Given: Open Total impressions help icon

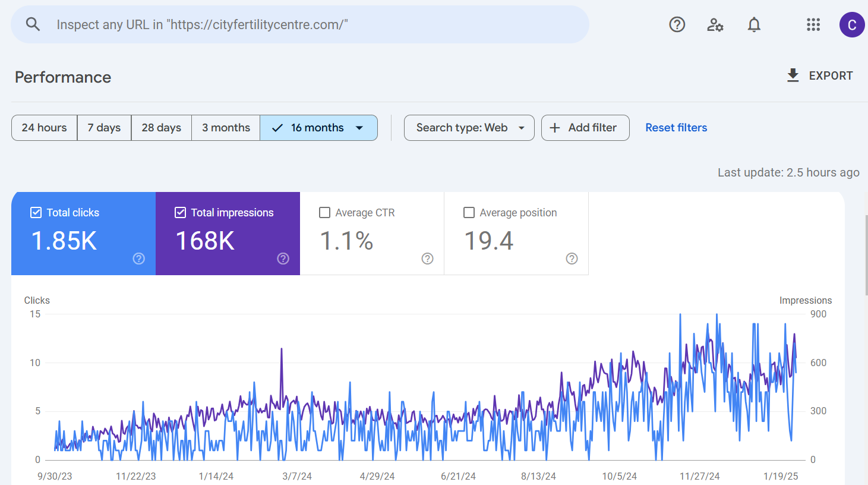Looking at the screenshot, I should coord(283,259).
